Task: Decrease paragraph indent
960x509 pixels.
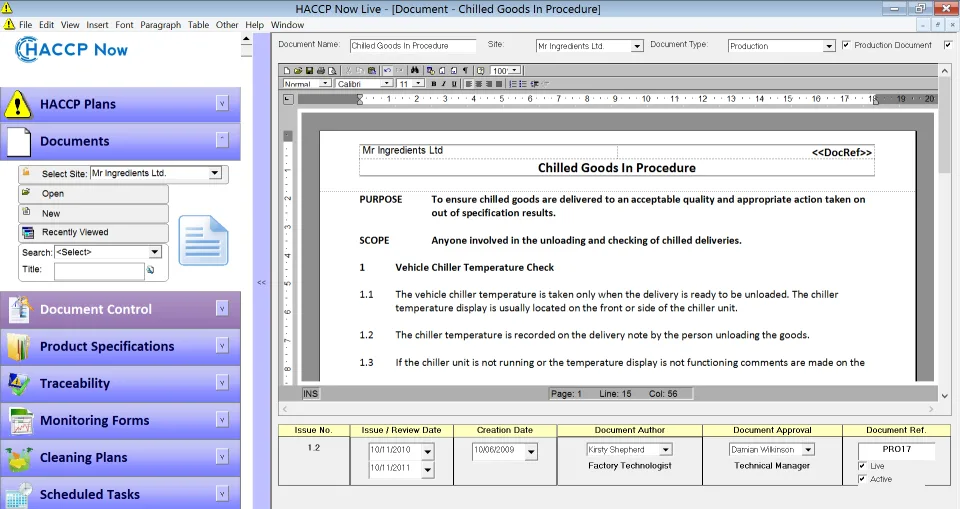Action: point(534,84)
